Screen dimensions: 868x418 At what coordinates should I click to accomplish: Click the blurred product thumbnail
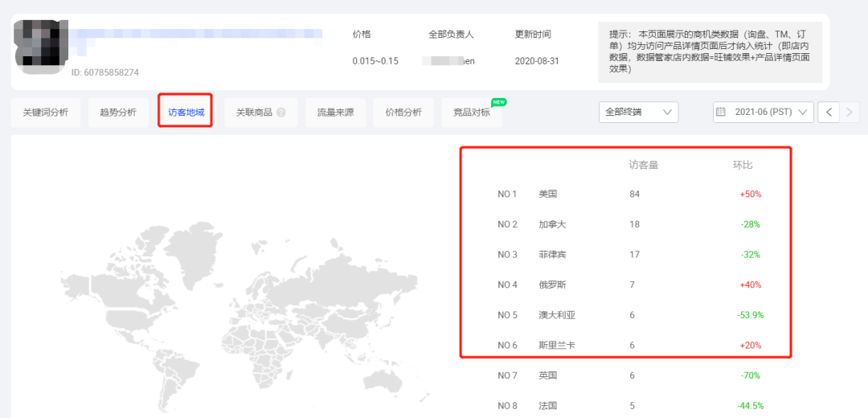pyautogui.click(x=41, y=49)
